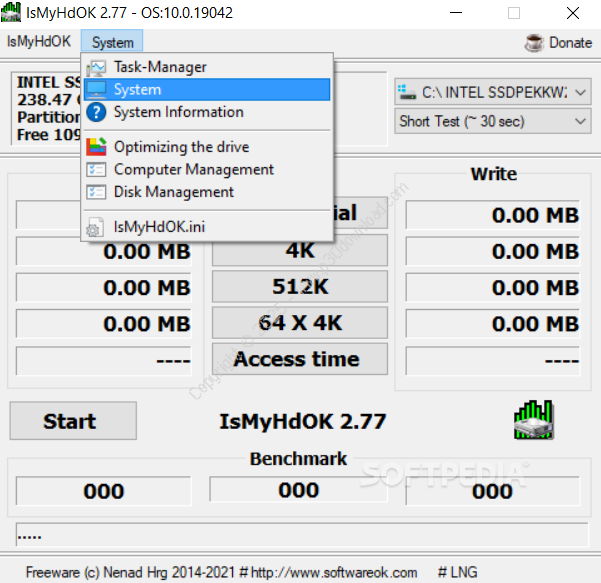Click the Donate button
Viewport: 601px width, 583px height.
tap(569, 43)
